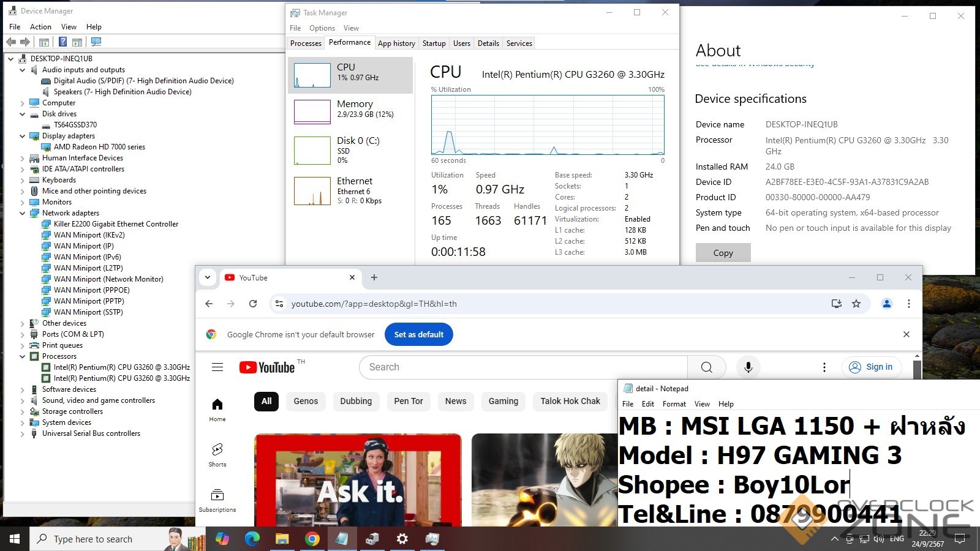Viewport: 980px width, 551px height.
Task: Switch to App history tab in Task Manager
Action: click(396, 43)
